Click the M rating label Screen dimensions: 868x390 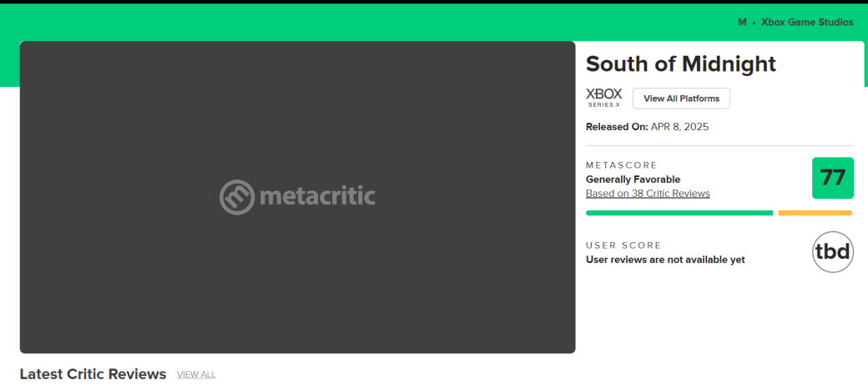coord(742,23)
